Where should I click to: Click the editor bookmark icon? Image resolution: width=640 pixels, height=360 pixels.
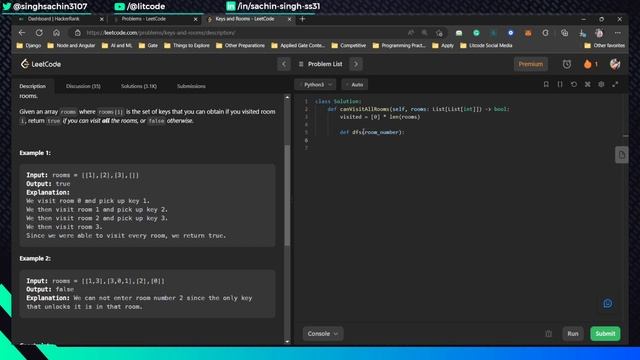[x=546, y=84]
